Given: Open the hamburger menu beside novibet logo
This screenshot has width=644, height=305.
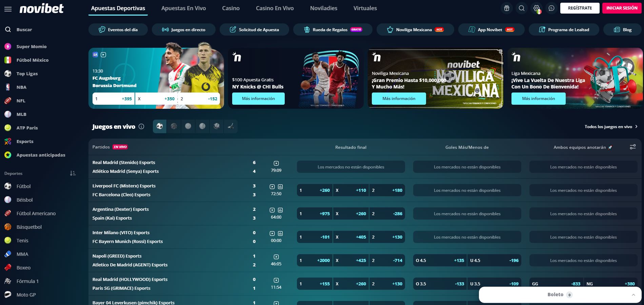Looking at the screenshot, I should coord(8,9).
